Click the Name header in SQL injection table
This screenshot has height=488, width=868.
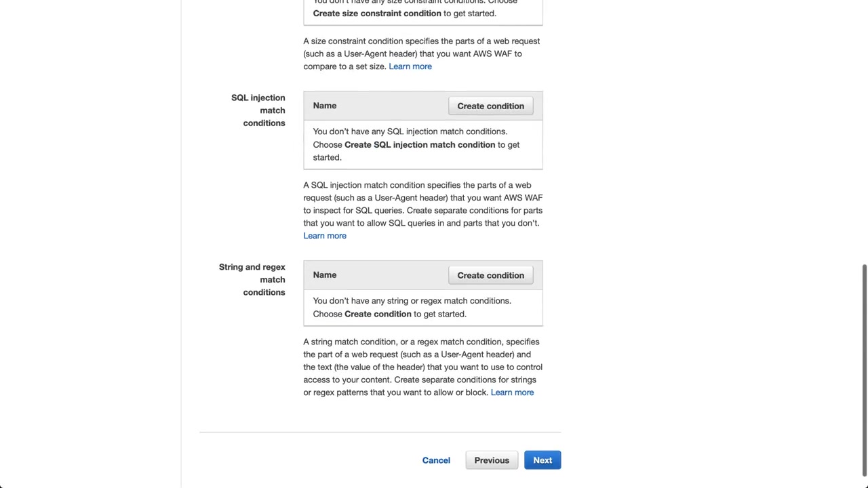325,106
